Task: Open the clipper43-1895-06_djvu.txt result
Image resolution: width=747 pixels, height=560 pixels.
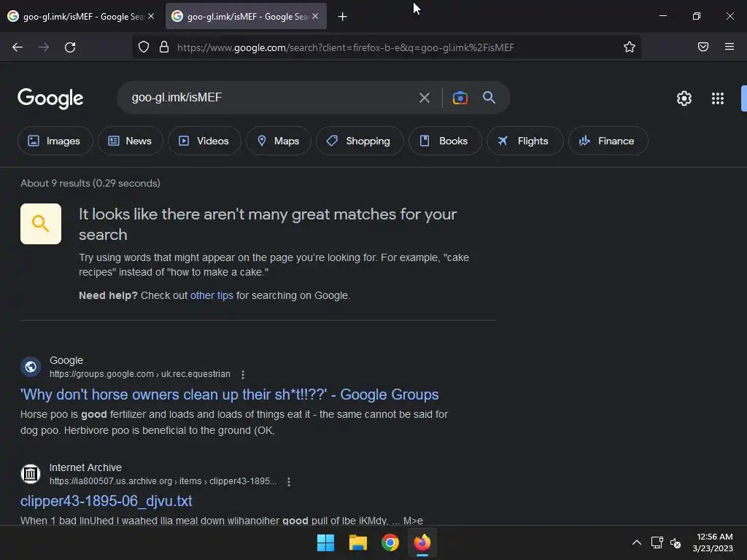Action: point(107,501)
